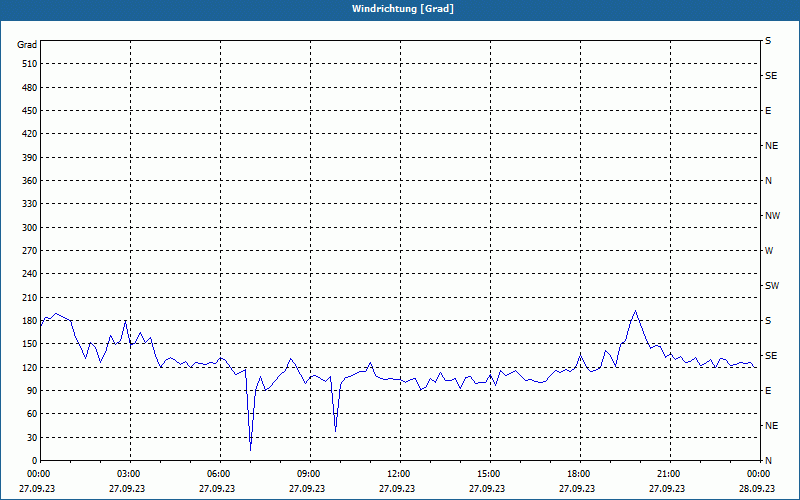Image resolution: width=800 pixels, height=500 pixels.
Task: Select the 240 value on the left axis
Action: 30,274
